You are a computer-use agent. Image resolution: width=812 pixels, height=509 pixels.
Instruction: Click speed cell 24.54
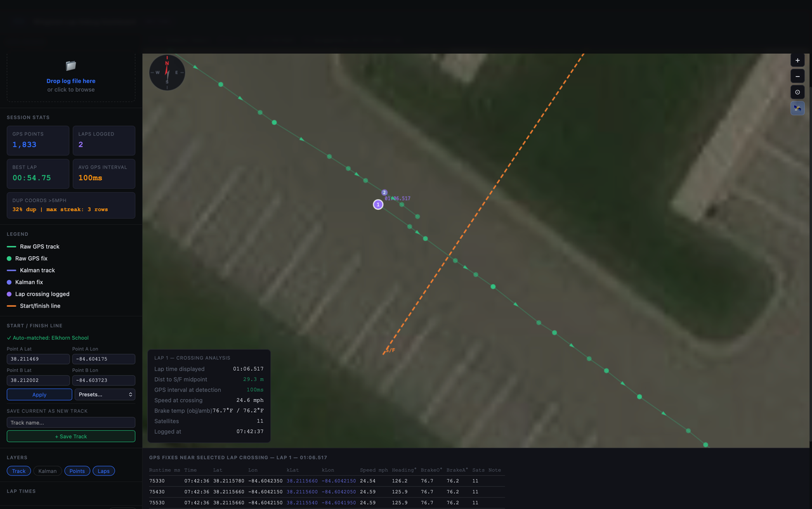(x=367, y=481)
